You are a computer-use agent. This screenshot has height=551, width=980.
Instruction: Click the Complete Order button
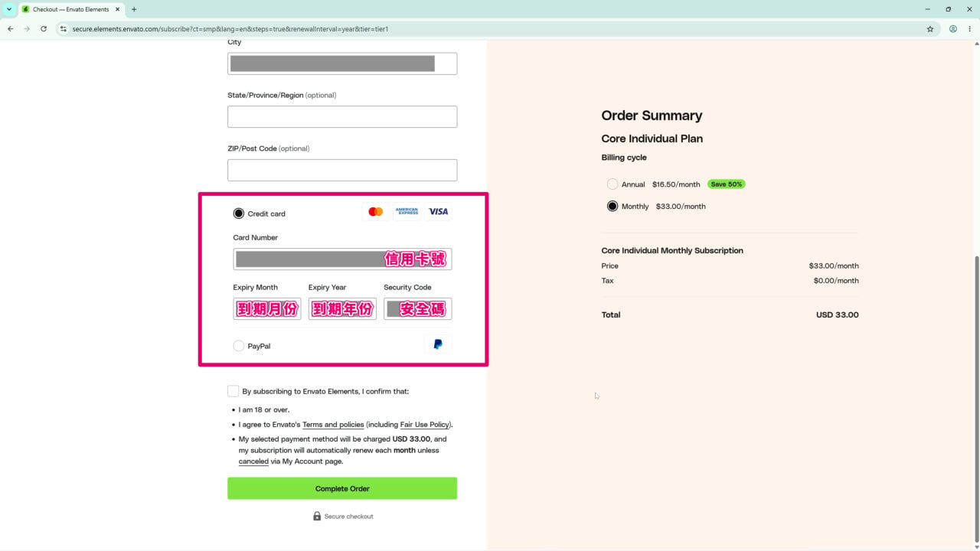pos(342,488)
